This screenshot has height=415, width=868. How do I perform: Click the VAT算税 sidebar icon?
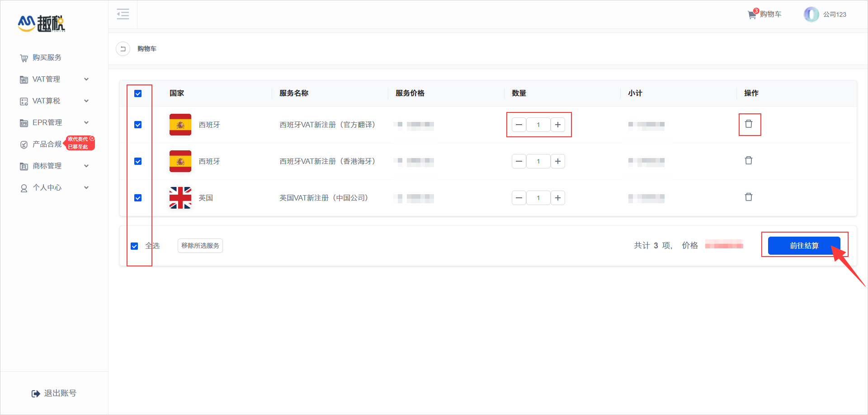pyautogui.click(x=24, y=101)
